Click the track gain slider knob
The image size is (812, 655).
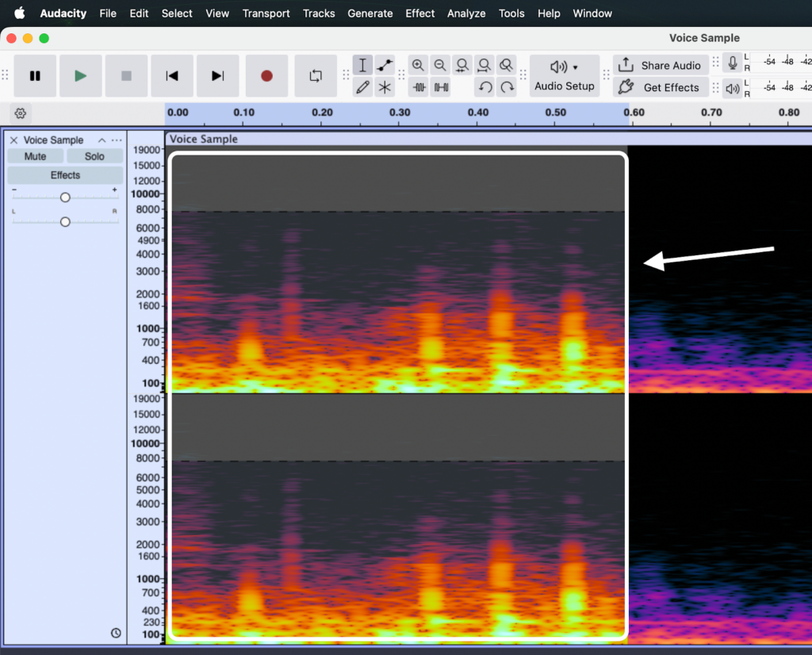pos(65,197)
